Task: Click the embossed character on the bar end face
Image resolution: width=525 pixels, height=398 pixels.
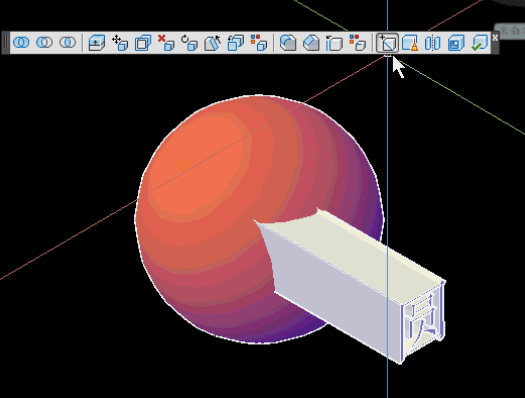Action: tap(424, 323)
